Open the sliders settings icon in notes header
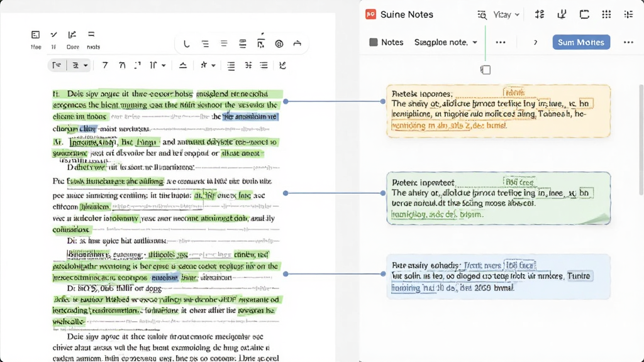This screenshot has height=362, width=644. tap(539, 14)
